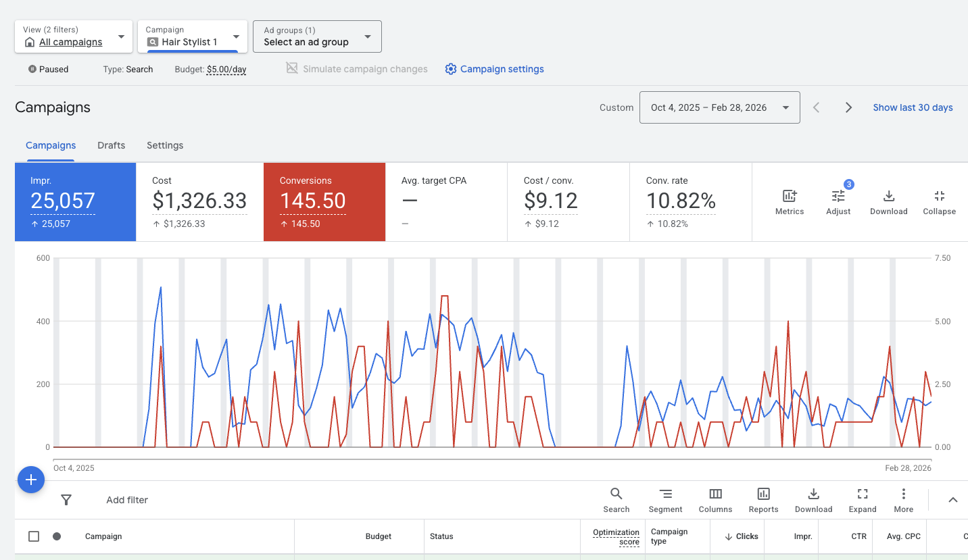
Task: Toggle the Conversions metric card
Action: tap(324, 201)
